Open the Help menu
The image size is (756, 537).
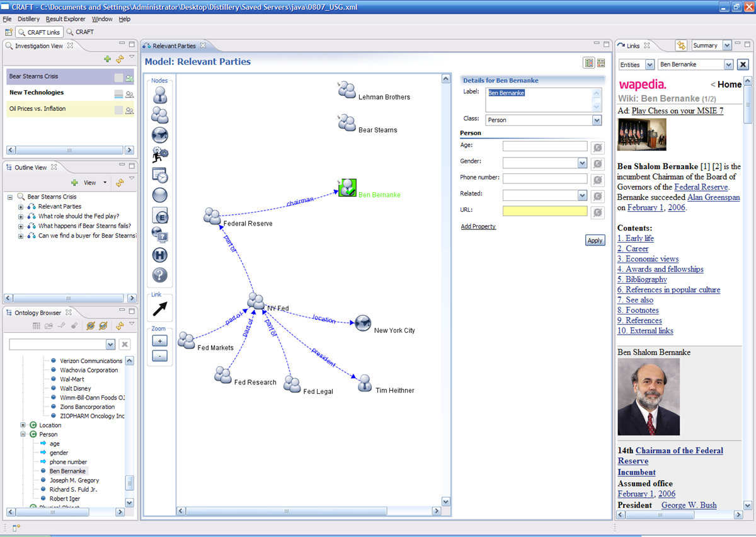point(125,19)
